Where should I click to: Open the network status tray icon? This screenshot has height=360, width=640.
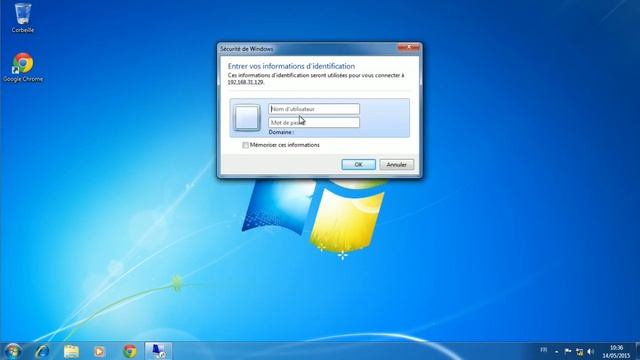coord(580,351)
